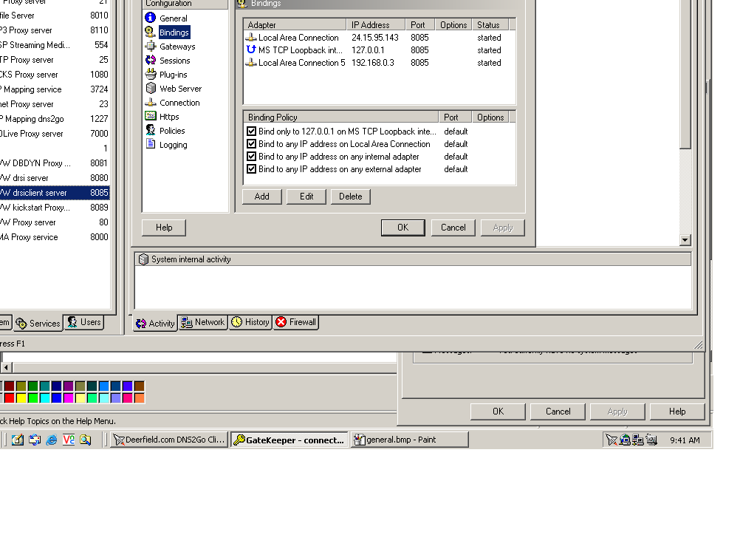Click the Delete binding policy button

[x=351, y=197]
